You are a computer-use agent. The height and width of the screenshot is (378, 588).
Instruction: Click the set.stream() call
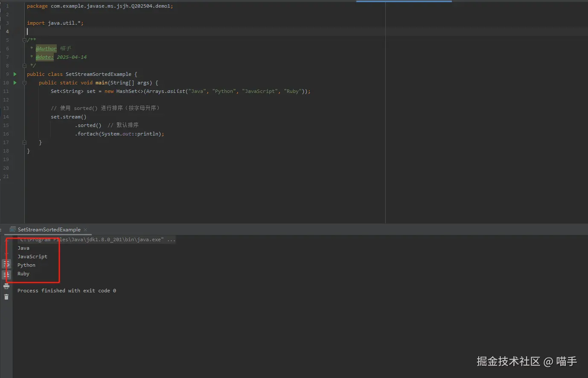[x=69, y=117]
